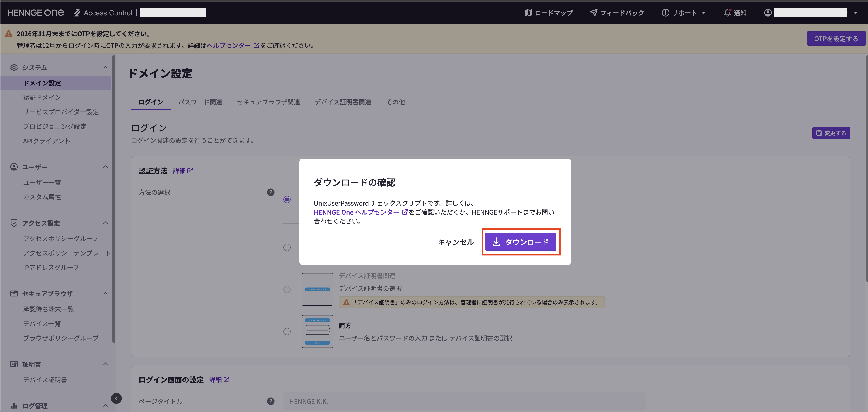Cancel the download confirmation dialog
868x412 pixels.
tap(456, 242)
